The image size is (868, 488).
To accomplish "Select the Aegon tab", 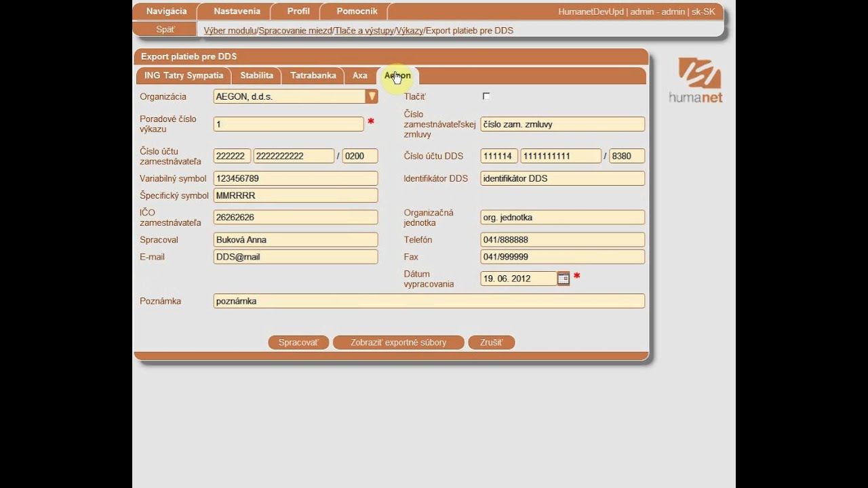I will click(397, 76).
